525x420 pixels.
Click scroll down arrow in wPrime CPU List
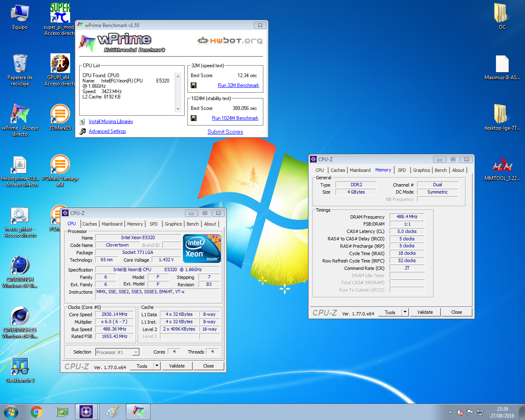pos(178,109)
